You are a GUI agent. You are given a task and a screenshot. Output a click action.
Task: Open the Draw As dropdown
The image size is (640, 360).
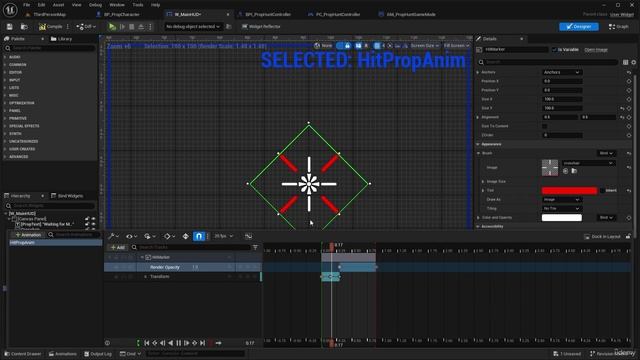click(x=562, y=200)
